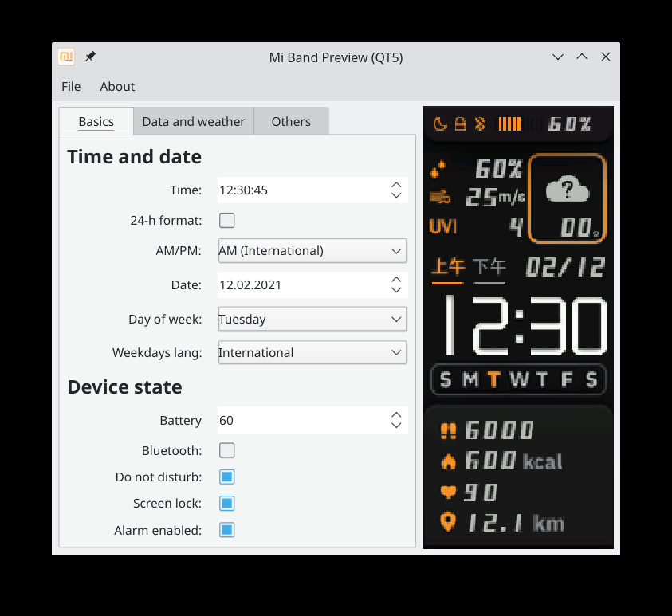Click the calories flame icon in preview
The height and width of the screenshot is (616, 672).
click(x=448, y=461)
